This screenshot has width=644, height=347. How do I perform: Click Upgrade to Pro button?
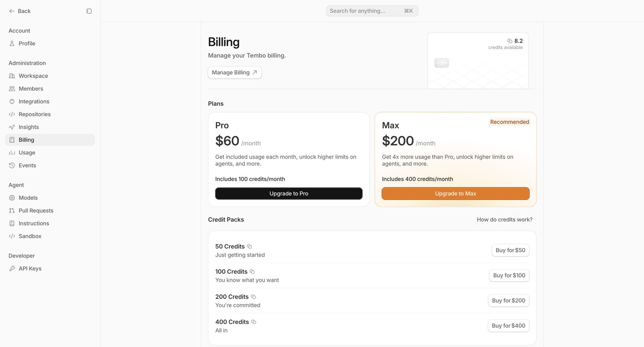(x=289, y=194)
